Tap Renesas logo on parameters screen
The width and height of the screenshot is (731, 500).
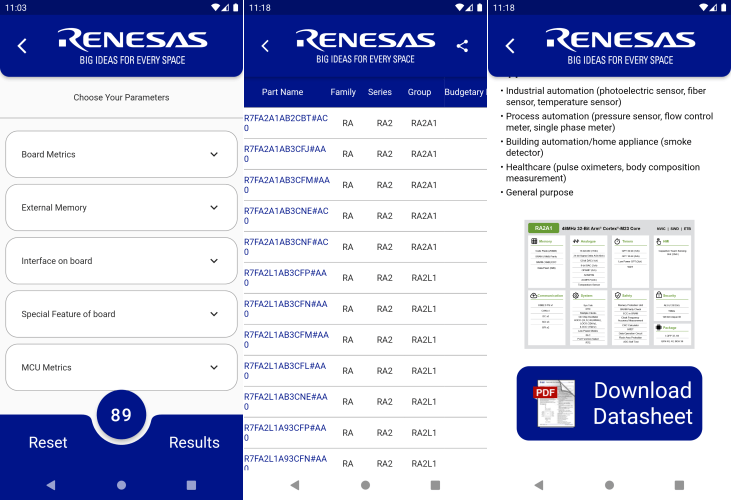pos(132,46)
